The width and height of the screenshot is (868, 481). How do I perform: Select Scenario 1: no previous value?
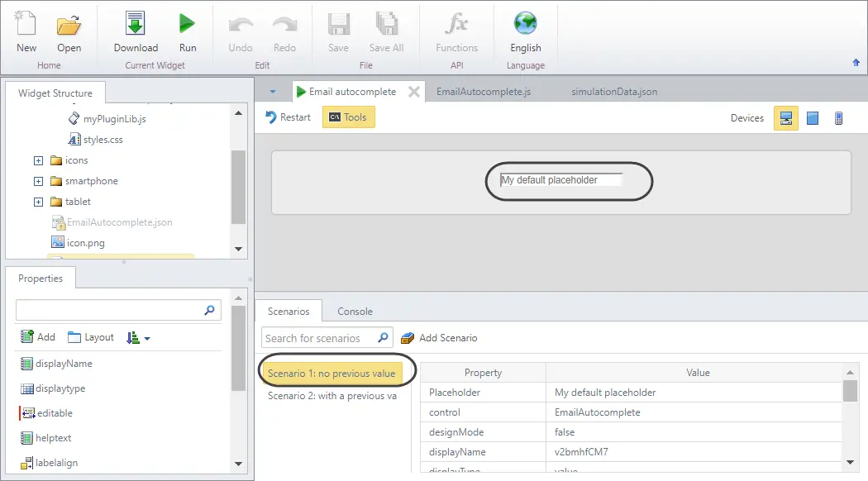point(331,373)
